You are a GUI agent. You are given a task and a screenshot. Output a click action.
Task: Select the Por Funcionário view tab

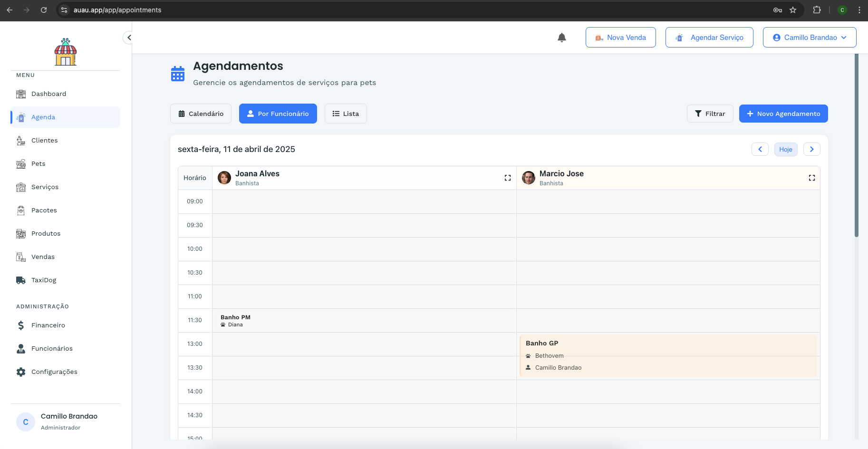pos(278,114)
